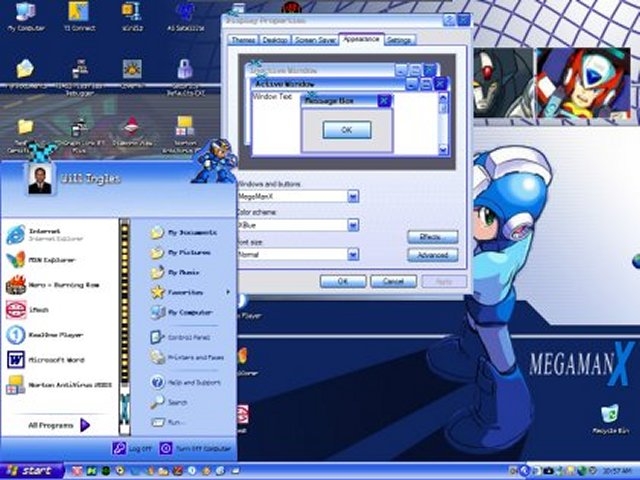The width and height of the screenshot is (640, 480).
Task: Open the TI Connect desktop icon
Action: [x=79, y=16]
